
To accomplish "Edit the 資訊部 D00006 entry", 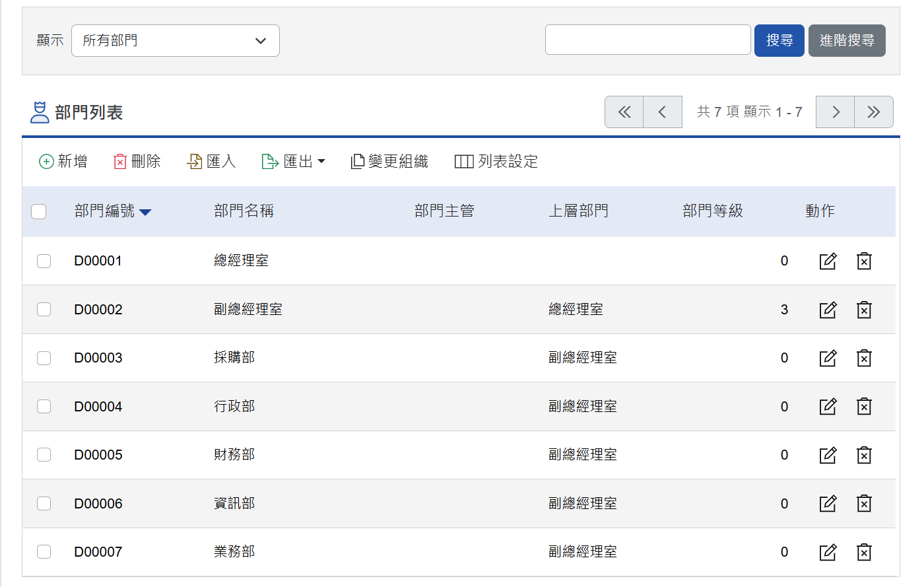I will [x=828, y=504].
